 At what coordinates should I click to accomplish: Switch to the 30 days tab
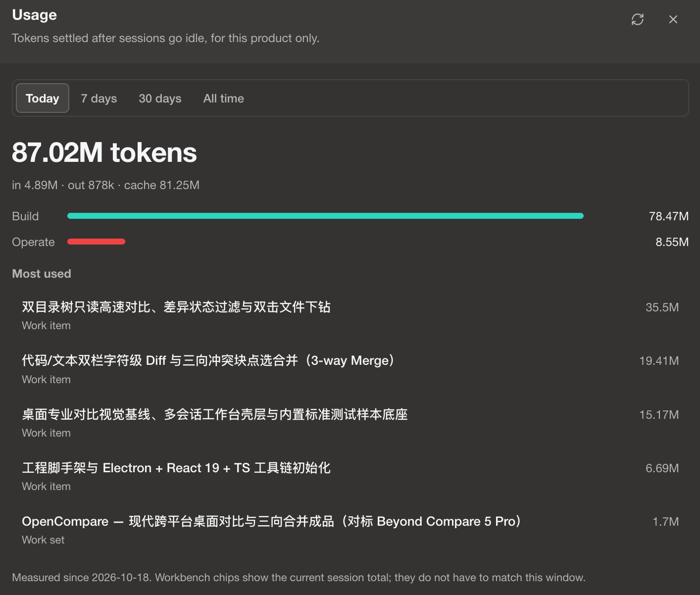(160, 98)
